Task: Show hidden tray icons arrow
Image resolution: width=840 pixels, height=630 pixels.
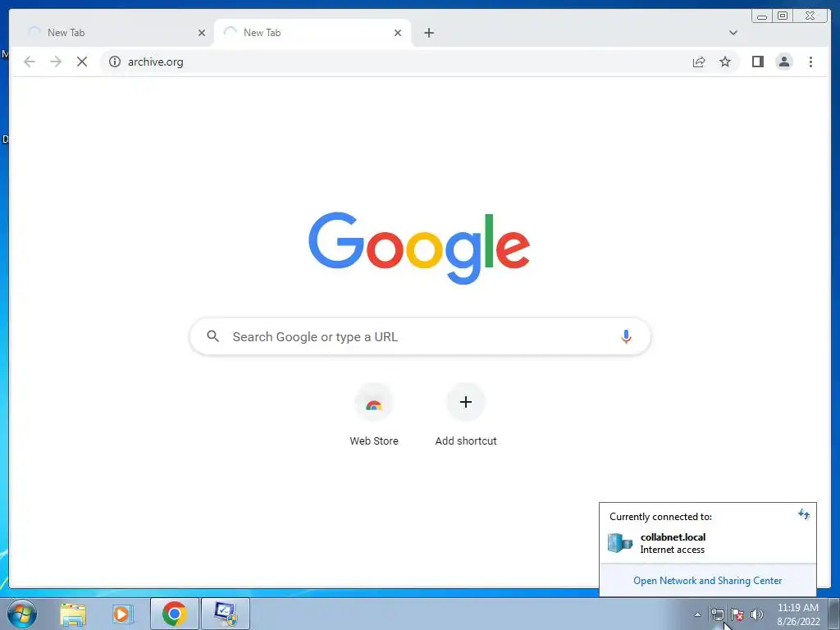Action: pyautogui.click(x=697, y=615)
